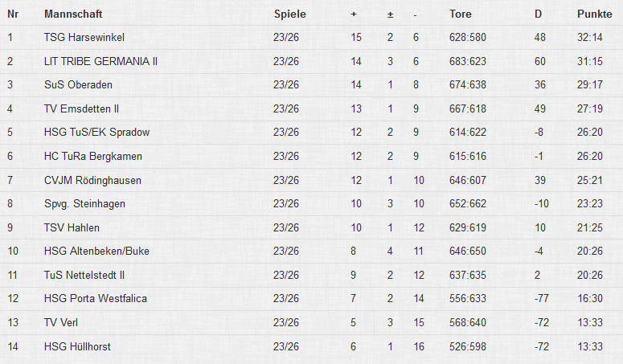The image size is (623, 364).
Task: Click TSV Hahlen team name
Action: point(72,227)
